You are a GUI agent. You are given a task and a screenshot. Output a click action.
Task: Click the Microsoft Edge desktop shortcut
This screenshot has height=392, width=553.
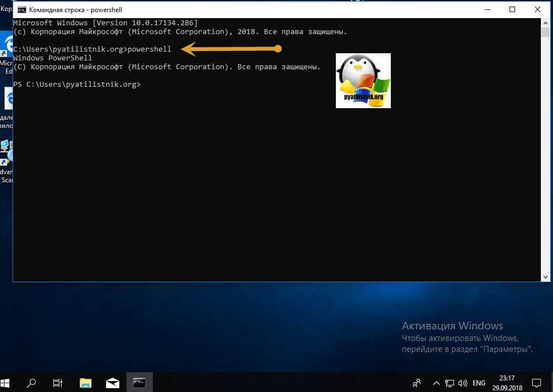coord(7,45)
